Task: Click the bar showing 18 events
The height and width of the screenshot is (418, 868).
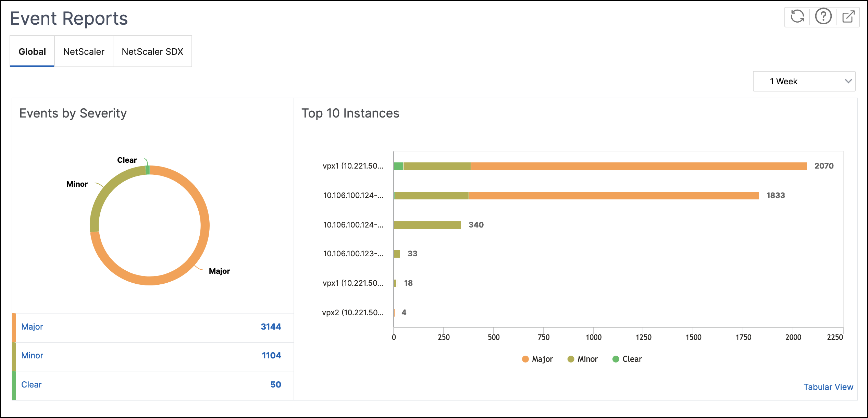Action: coord(395,283)
